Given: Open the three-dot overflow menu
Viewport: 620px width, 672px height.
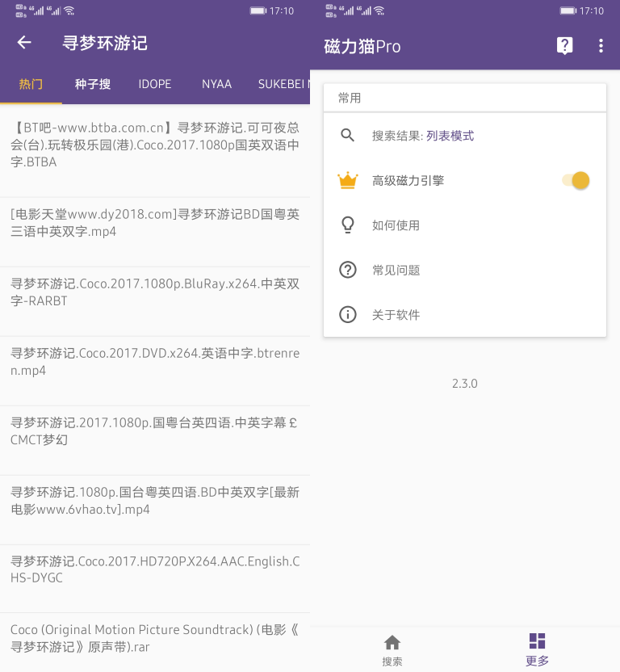Looking at the screenshot, I should coord(601,45).
